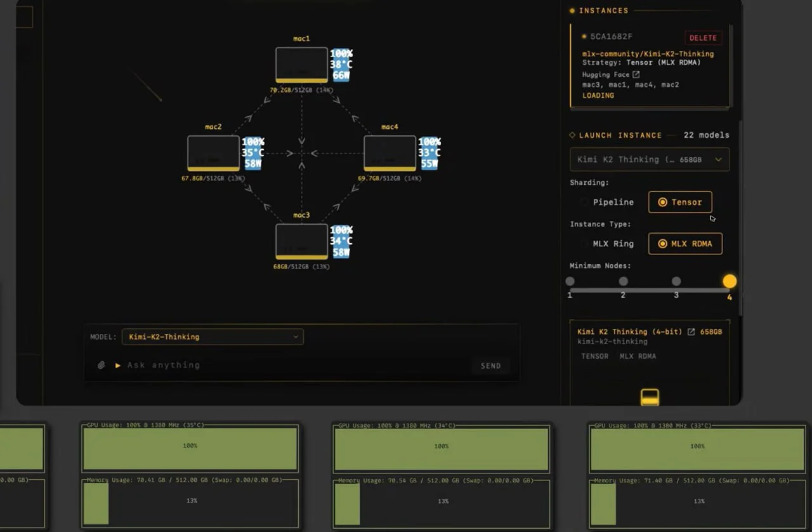This screenshot has width=812, height=532.
Task: Open Hugging Face external link icon
Action: 636,75
